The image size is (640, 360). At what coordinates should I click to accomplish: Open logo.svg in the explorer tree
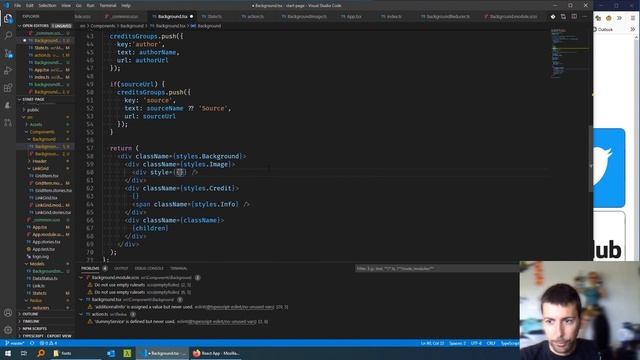click(x=40, y=257)
